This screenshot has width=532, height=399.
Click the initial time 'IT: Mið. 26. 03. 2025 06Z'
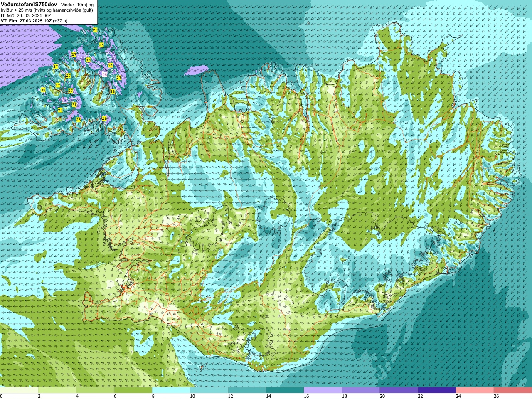point(26,15)
